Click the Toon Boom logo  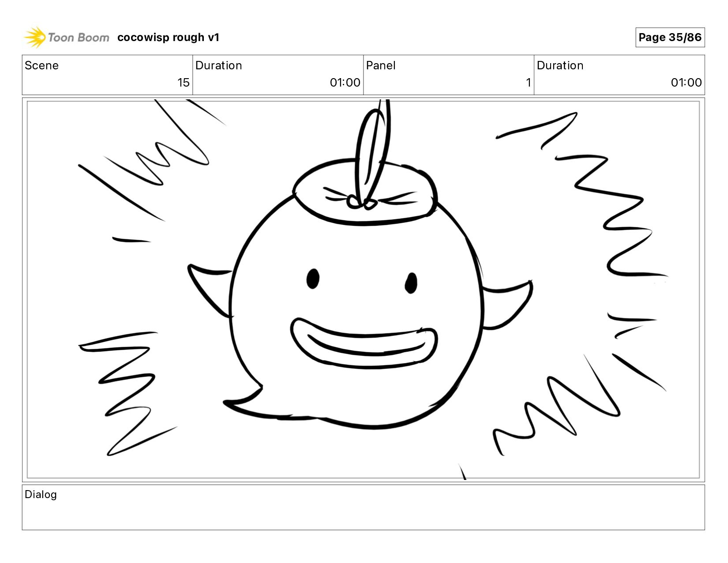coord(66,37)
